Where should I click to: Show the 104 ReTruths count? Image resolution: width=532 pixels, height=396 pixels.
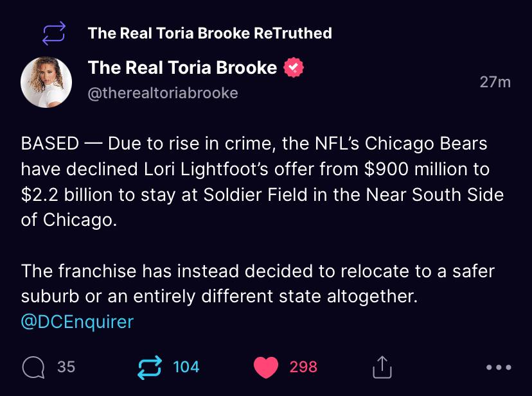pos(186,367)
